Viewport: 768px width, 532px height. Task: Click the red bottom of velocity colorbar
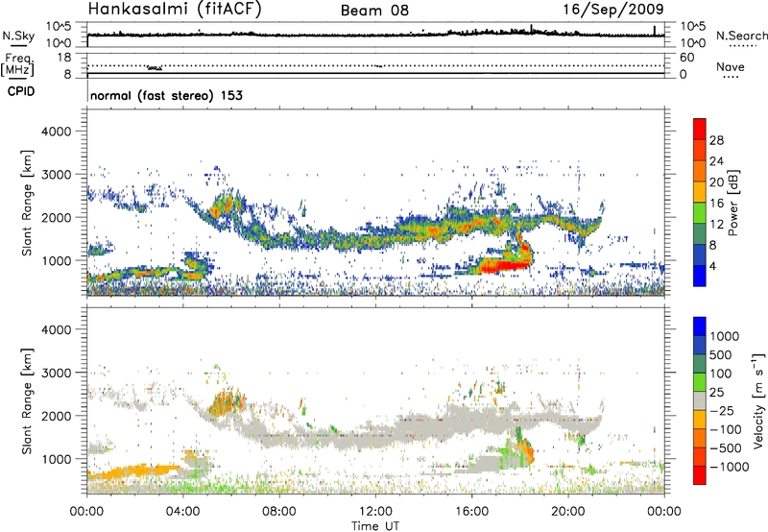point(700,475)
